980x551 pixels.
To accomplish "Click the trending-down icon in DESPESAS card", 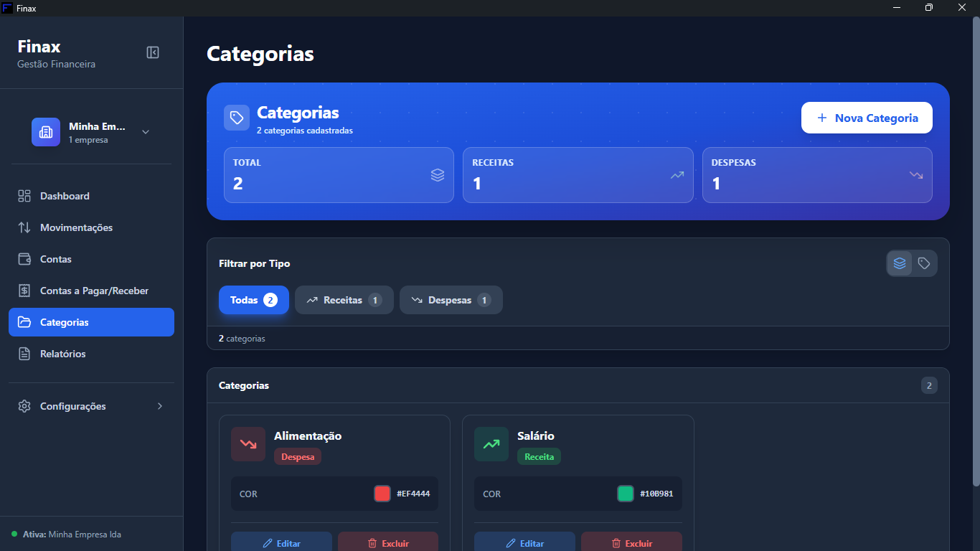I will click(x=916, y=174).
